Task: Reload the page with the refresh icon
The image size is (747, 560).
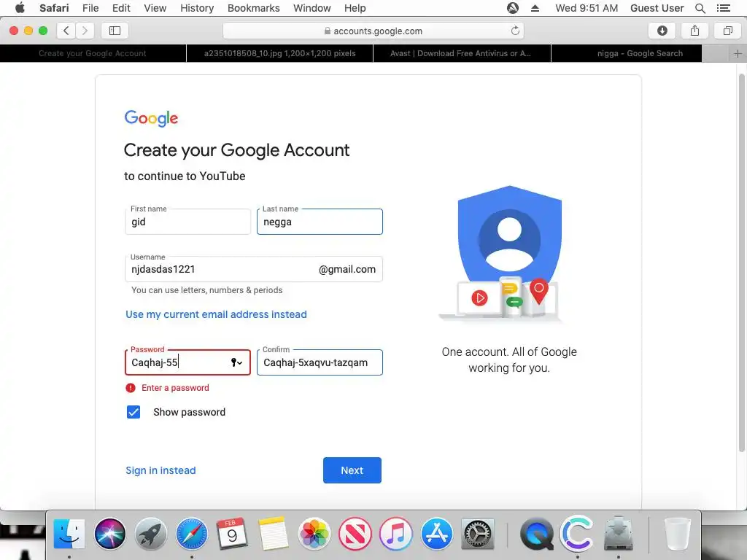Action: (x=515, y=31)
